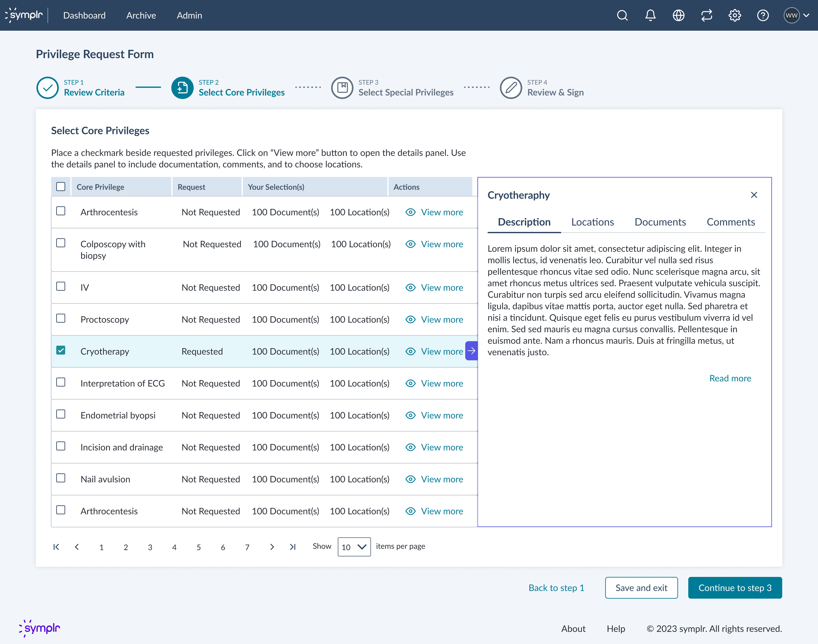Click the eye icon beside Proctoscopy
Viewport: 818px width, 644px height.
coord(410,319)
